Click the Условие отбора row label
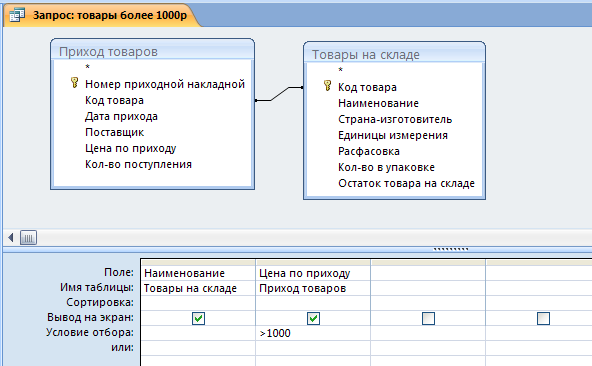This screenshot has height=366, width=592. (90, 332)
